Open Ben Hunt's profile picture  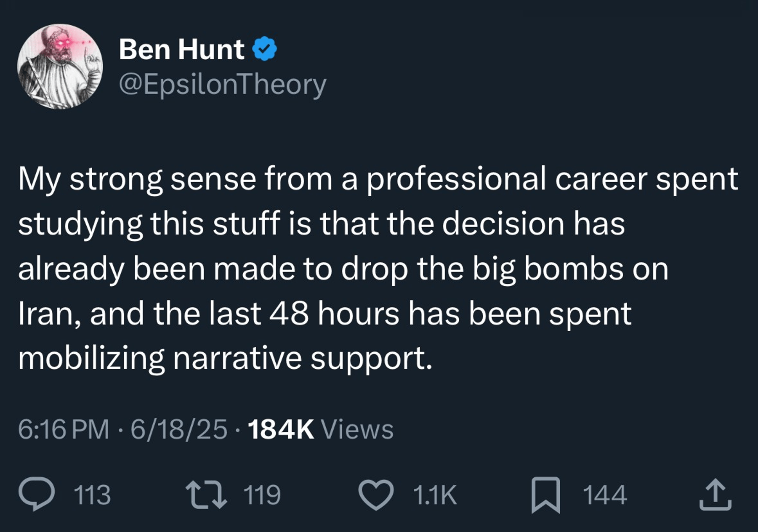tap(60, 66)
